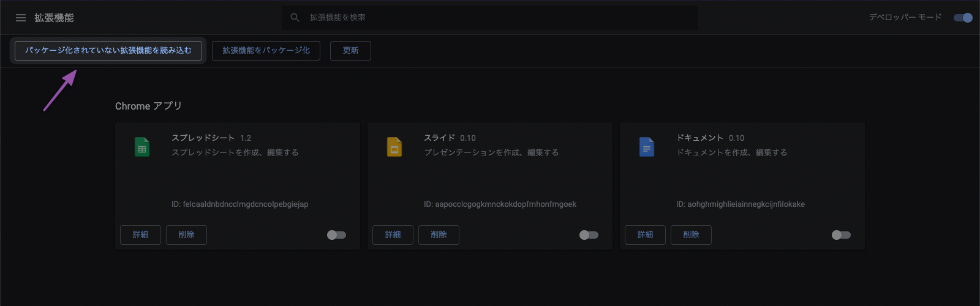Click the Chrome アプリ section heading

[148, 106]
